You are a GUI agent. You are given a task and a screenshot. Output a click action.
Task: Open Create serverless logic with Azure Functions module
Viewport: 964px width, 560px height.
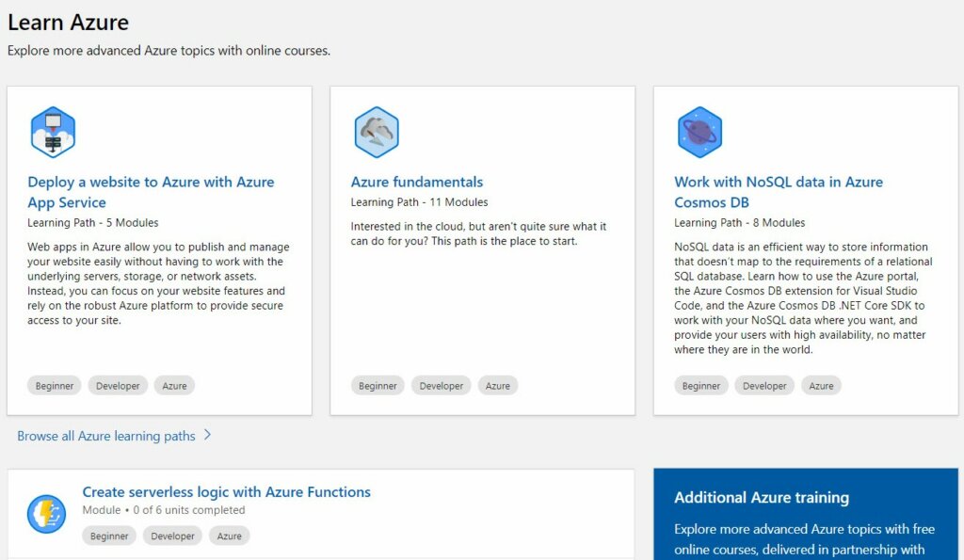pos(226,492)
